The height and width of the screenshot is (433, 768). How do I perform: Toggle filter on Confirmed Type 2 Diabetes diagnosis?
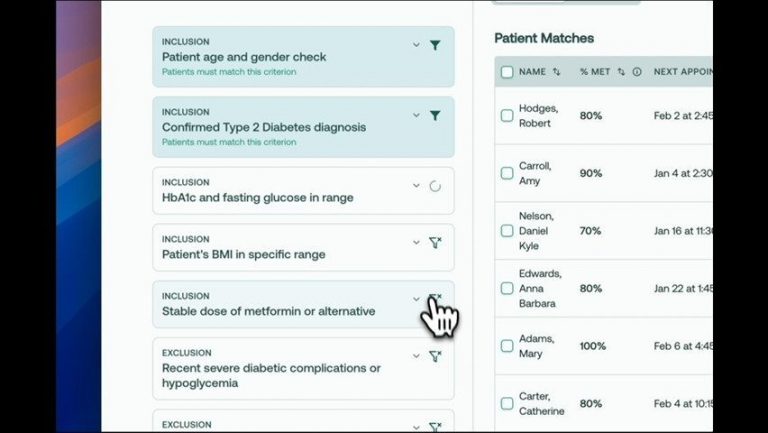coord(435,116)
